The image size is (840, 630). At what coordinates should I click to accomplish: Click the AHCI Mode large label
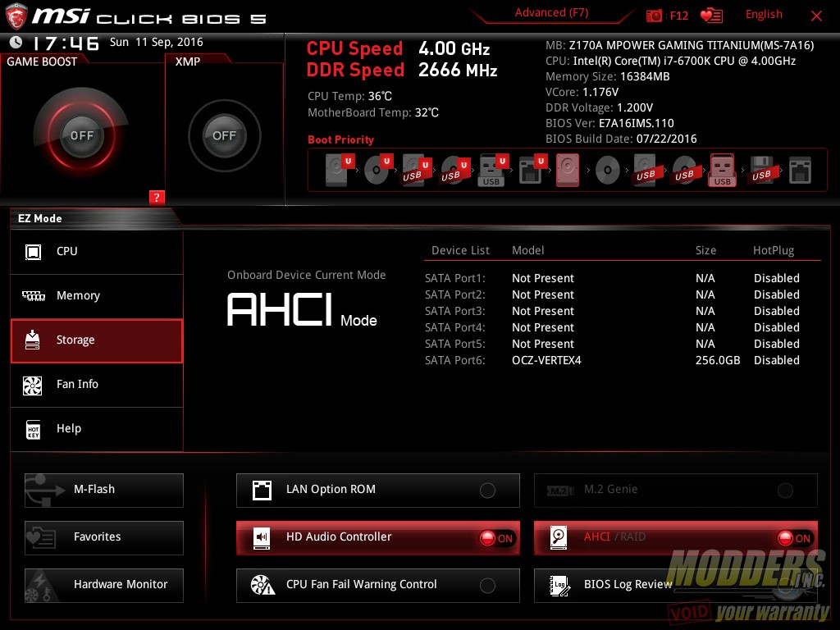coord(302,309)
